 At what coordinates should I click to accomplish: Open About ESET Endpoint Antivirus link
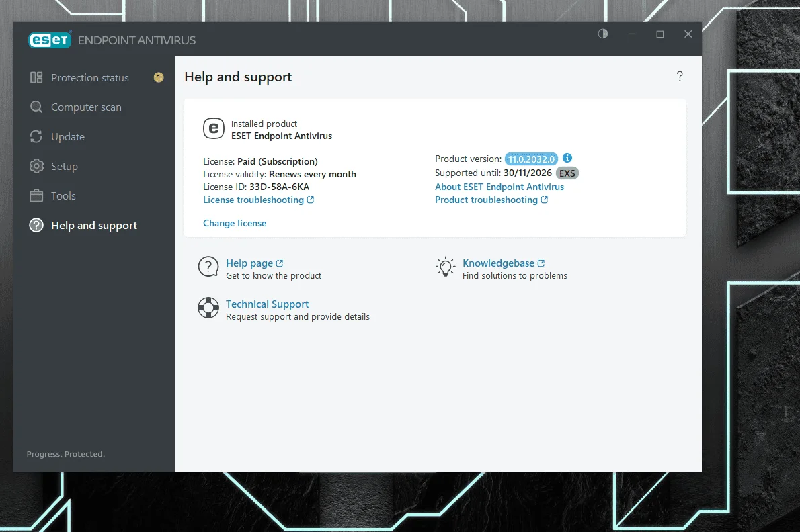pyautogui.click(x=499, y=187)
